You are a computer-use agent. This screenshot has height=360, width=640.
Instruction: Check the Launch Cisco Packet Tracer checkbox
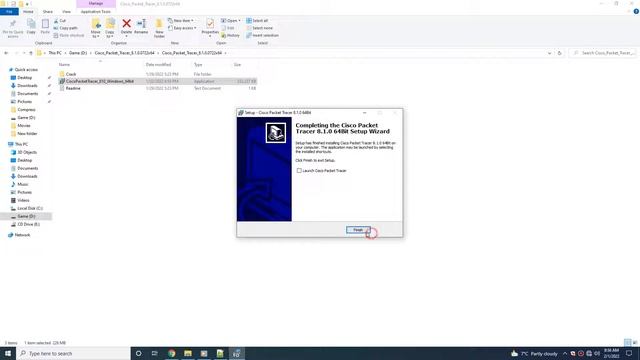point(299,171)
